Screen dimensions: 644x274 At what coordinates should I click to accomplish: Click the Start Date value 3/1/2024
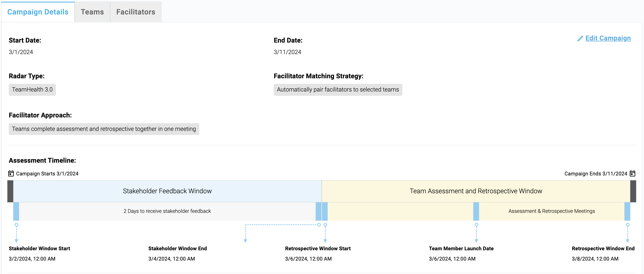coord(21,52)
